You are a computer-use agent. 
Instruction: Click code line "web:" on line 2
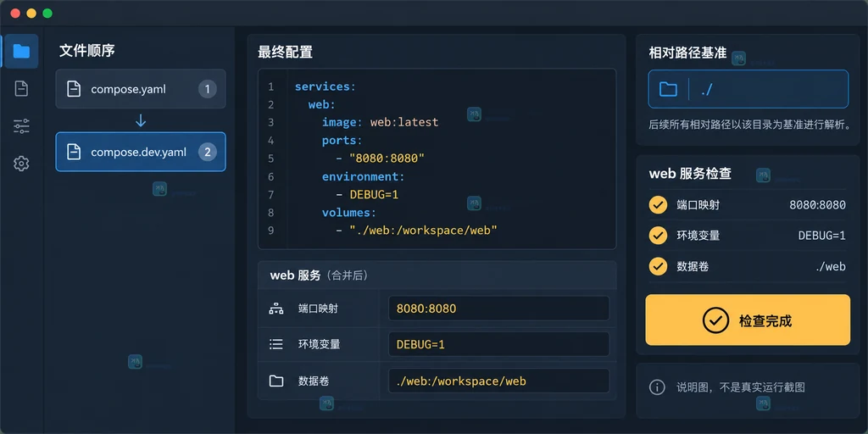point(322,104)
